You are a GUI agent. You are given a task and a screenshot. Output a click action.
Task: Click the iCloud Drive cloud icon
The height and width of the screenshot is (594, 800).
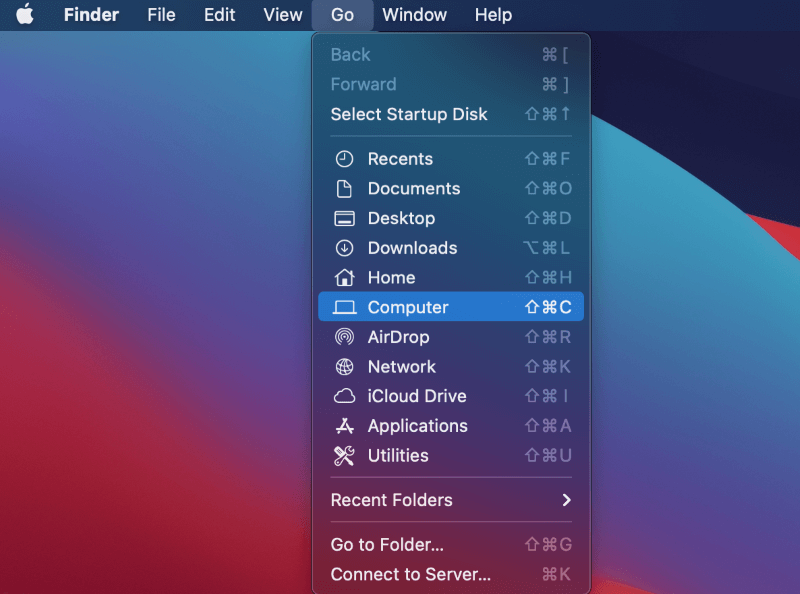pyautogui.click(x=341, y=396)
